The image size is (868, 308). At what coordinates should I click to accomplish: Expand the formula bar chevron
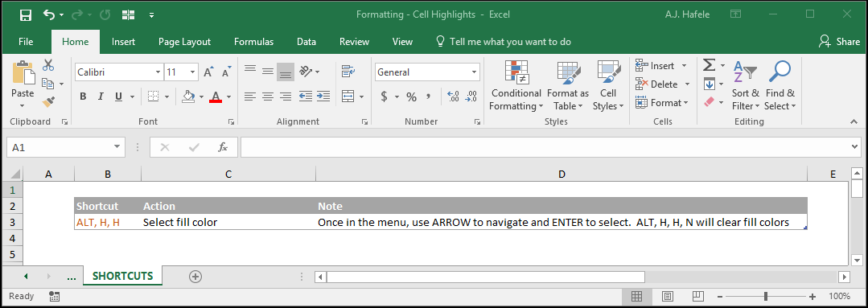(x=854, y=147)
